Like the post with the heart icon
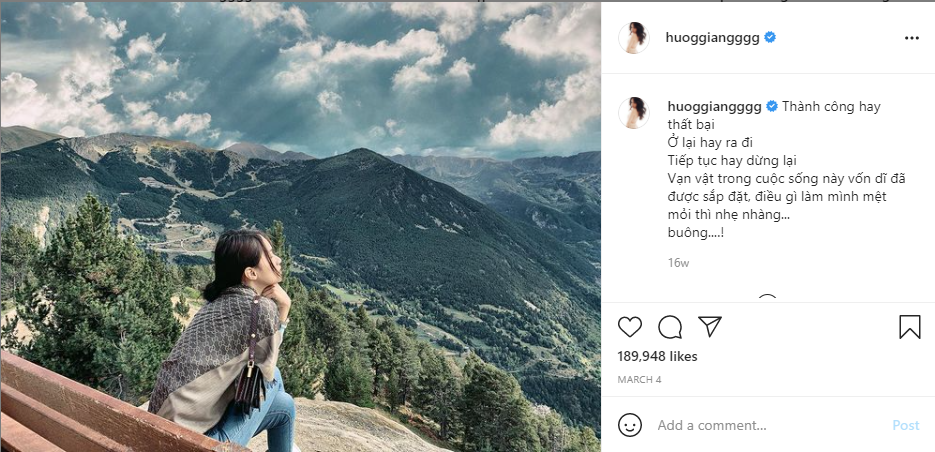The width and height of the screenshot is (935, 452). point(630,327)
